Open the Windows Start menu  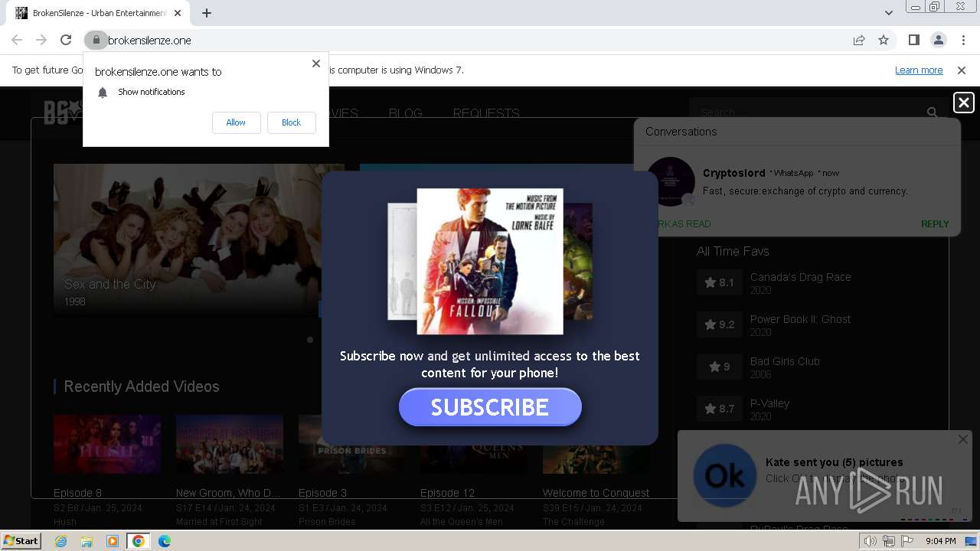21,541
